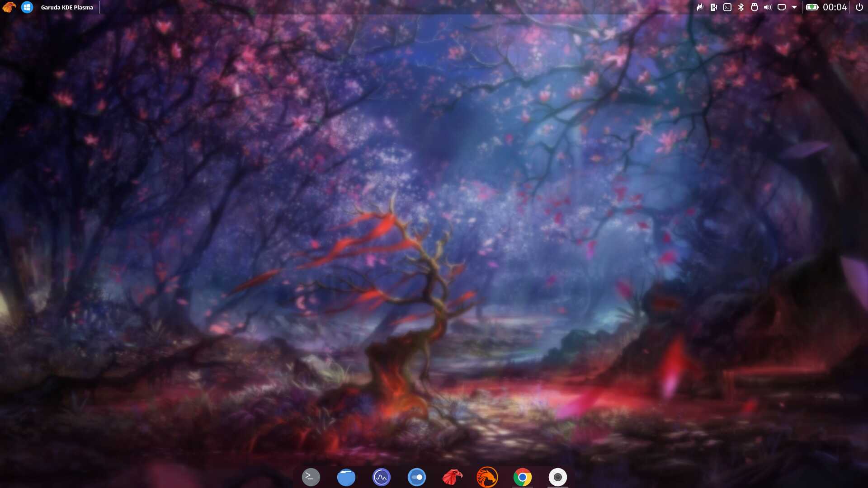This screenshot has width=868, height=488.
Task: Open the display configuration tray icon
Action: (x=781, y=7)
